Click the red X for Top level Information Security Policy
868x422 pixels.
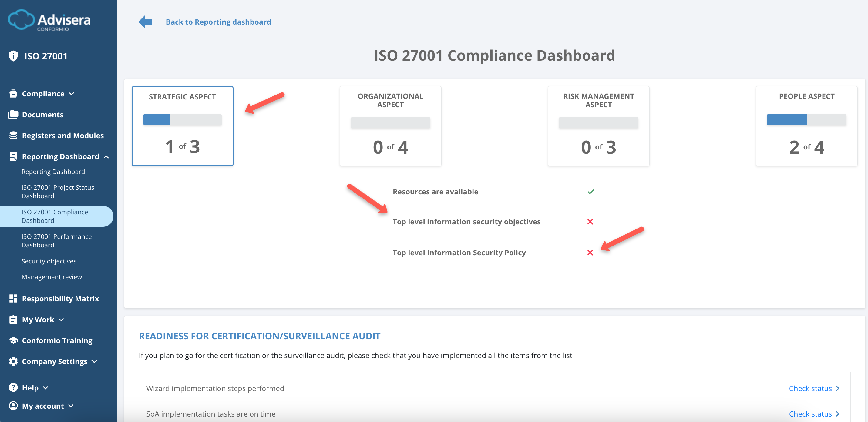coord(590,252)
